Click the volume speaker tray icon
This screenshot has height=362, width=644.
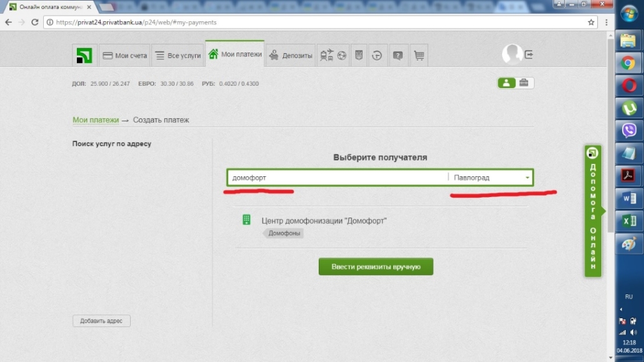(x=634, y=333)
